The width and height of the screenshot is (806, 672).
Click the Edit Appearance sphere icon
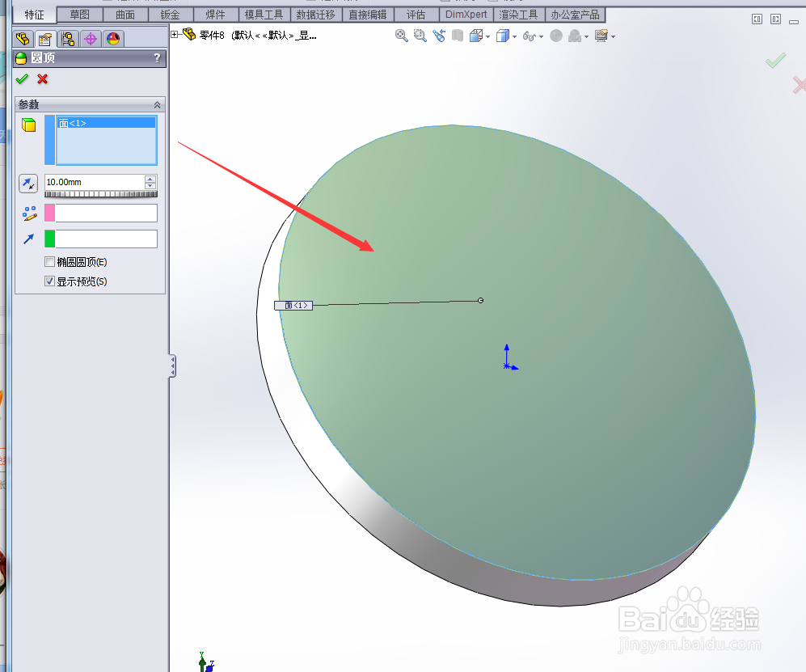pyautogui.click(x=556, y=36)
